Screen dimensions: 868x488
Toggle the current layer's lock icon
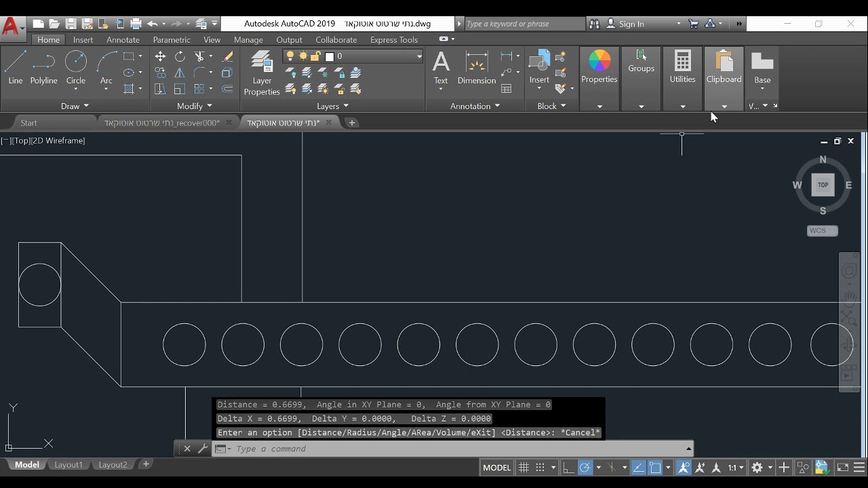315,56
